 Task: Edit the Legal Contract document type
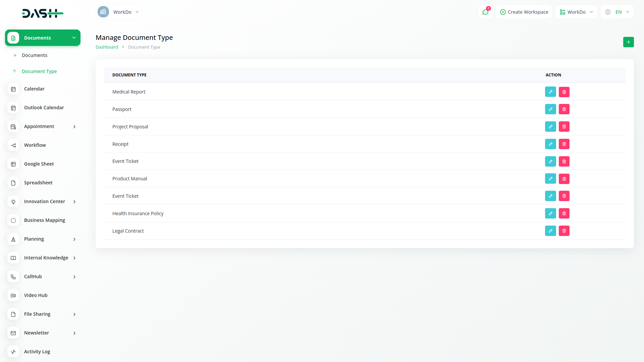(x=550, y=231)
